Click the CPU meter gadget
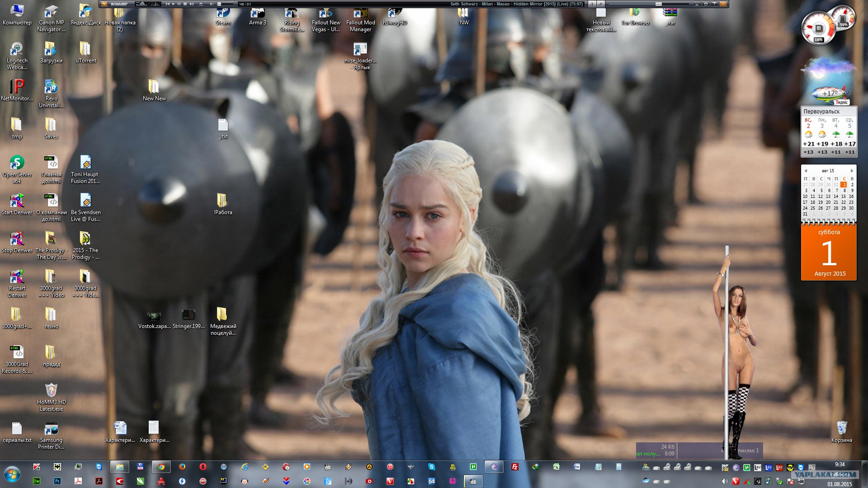 pyautogui.click(x=818, y=28)
